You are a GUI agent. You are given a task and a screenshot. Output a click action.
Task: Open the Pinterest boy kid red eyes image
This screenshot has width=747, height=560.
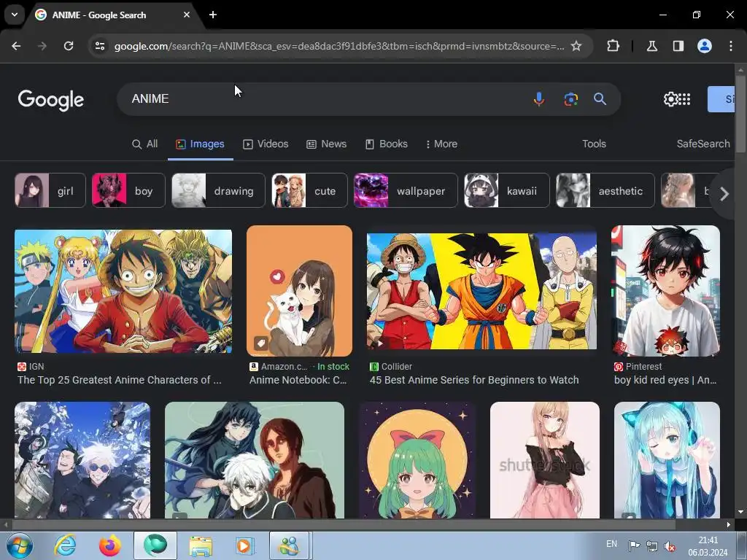(665, 291)
